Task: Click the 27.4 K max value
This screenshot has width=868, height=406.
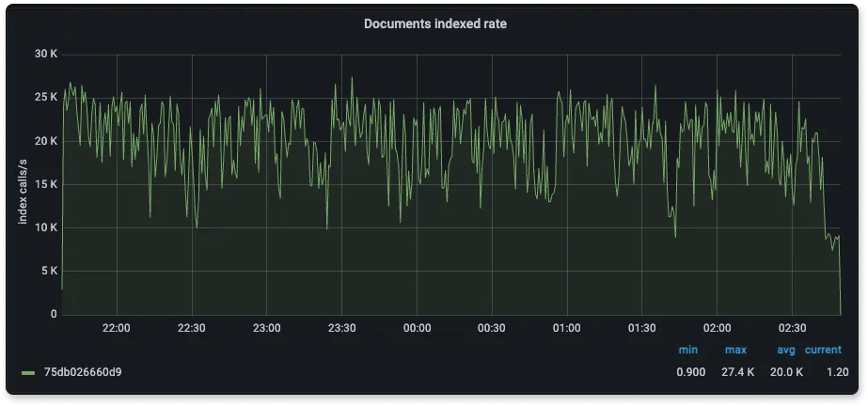Action: tap(738, 372)
